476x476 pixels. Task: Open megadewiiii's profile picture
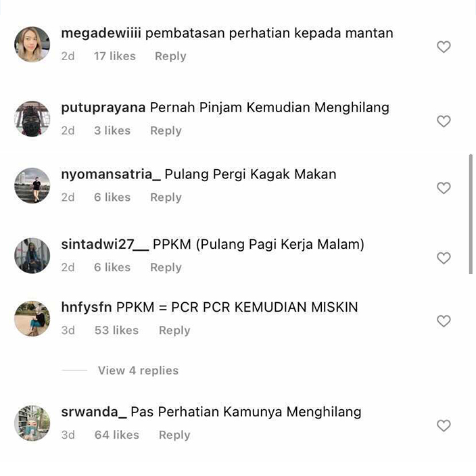click(x=32, y=45)
